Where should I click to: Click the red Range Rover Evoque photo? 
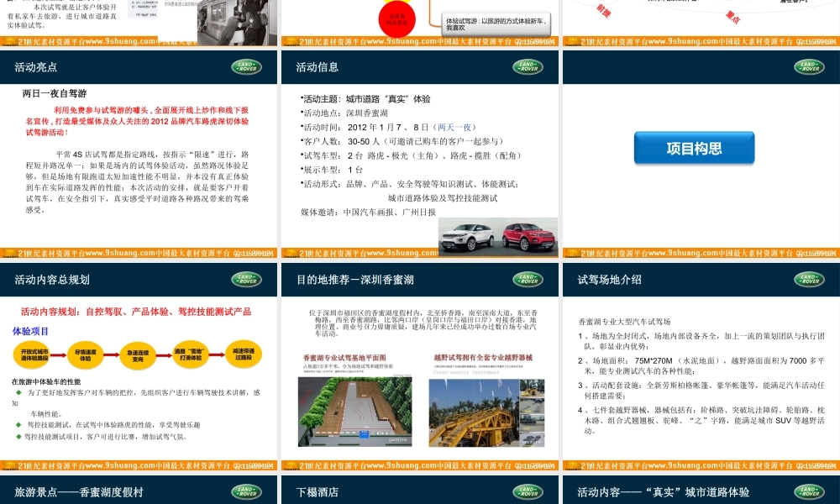click(528, 236)
